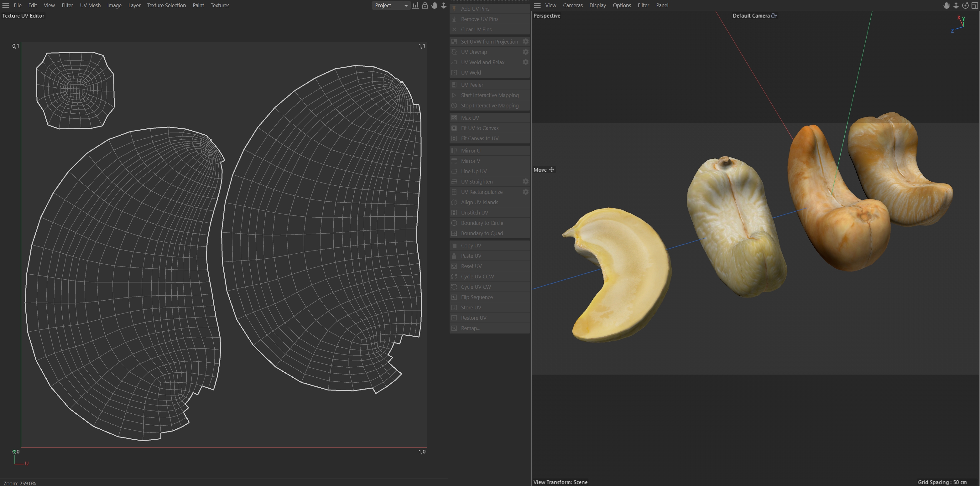Open the Project dropdown
The height and width of the screenshot is (486, 980).
tap(390, 5)
